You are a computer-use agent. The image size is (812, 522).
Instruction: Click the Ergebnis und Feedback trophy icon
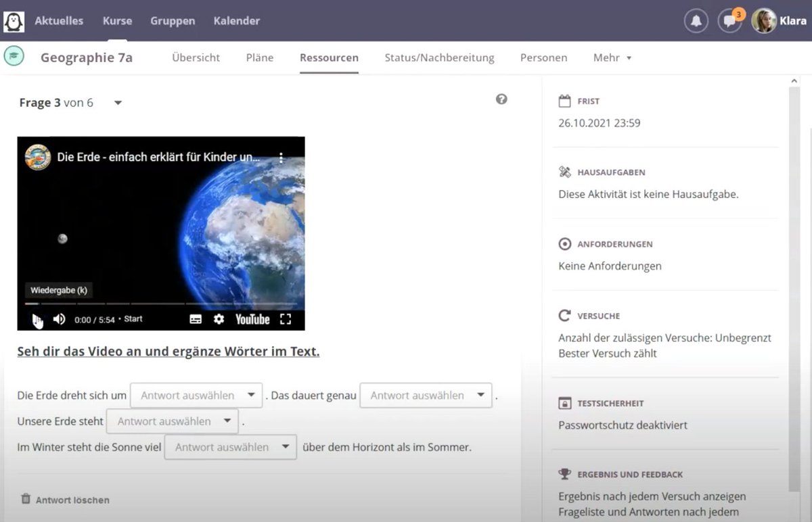pyautogui.click(x=565, y=474)
